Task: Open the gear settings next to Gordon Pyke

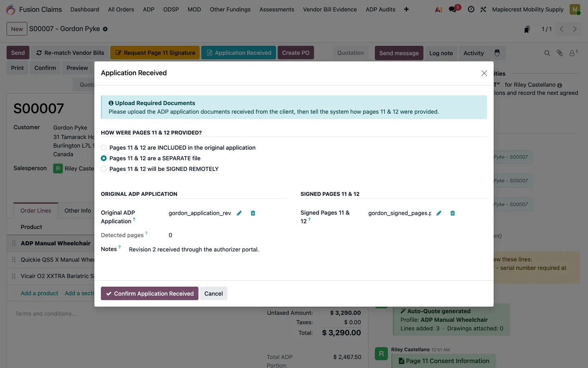Action: click(x=105, y=29)
